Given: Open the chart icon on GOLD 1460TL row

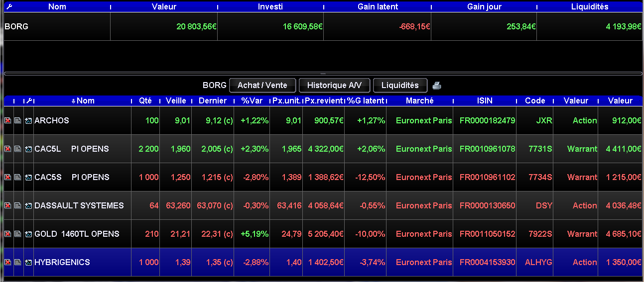Looking at the screenshot, I should [x=28, y=234].
